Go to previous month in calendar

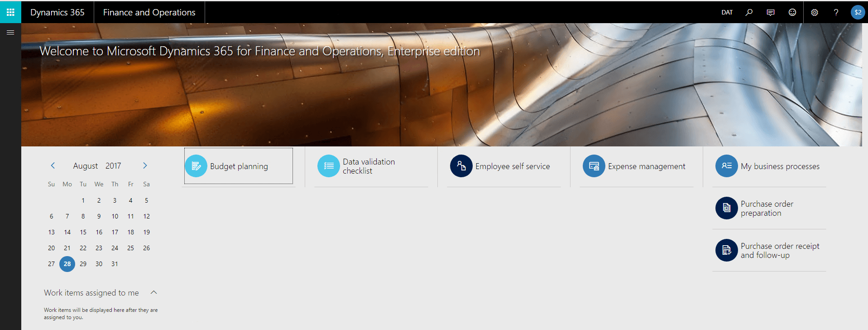click(53, 165)
